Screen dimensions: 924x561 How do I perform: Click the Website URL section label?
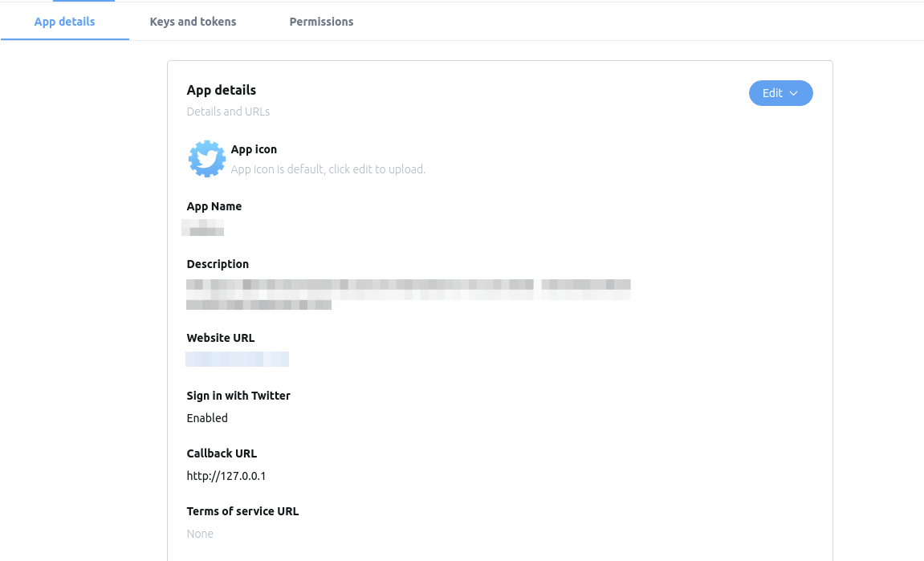click(220, 338)
